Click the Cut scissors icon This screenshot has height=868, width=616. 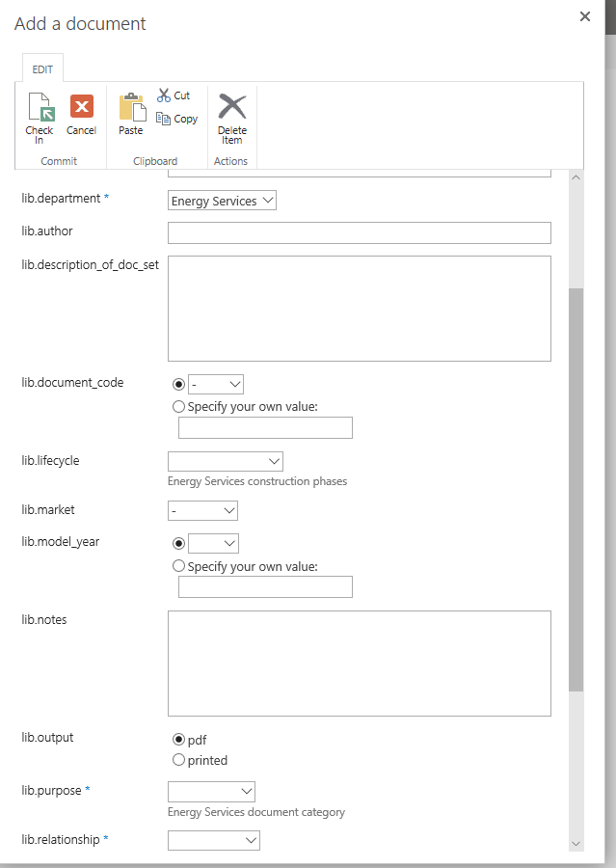pos(163,95)
